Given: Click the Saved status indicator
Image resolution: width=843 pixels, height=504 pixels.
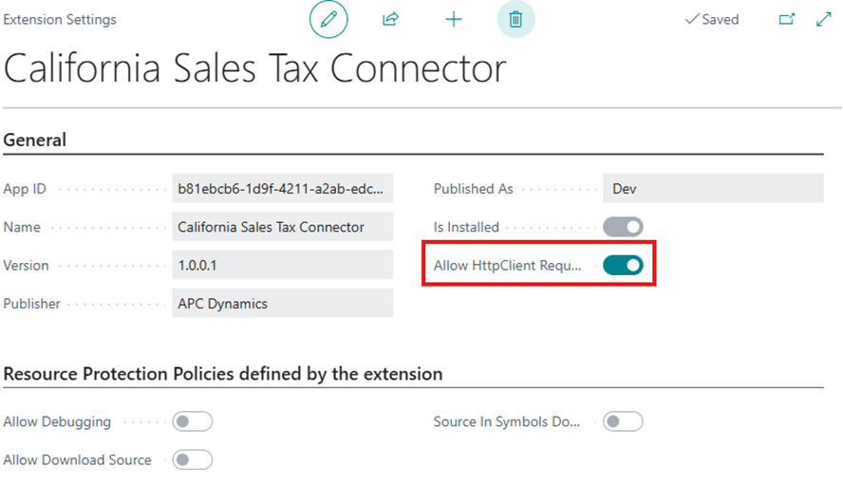Looking at the screenshot, I should 712,19.
